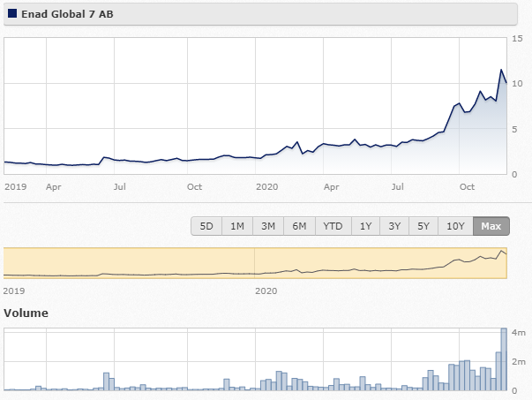
Task: Select the YTD range
Action: pyautogui.click(x=333, y=226)
